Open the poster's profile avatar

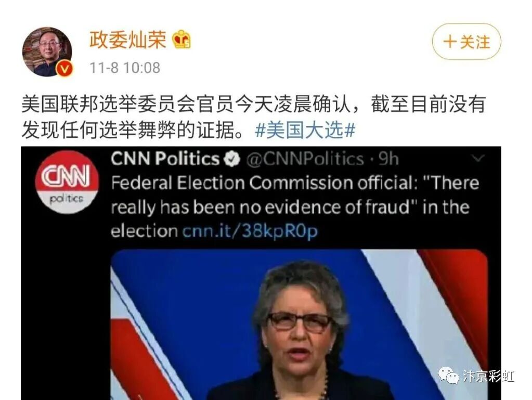(47, 52)
